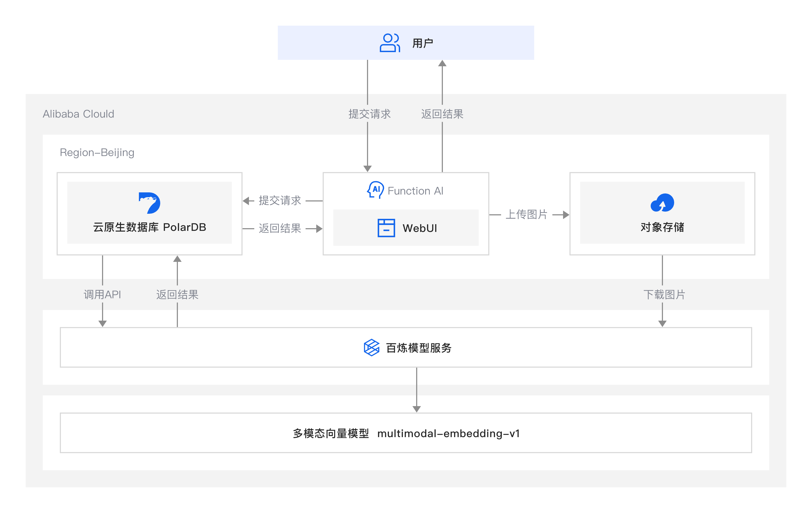
Task: Click the 对象存储 label
Action: point(662,227)
